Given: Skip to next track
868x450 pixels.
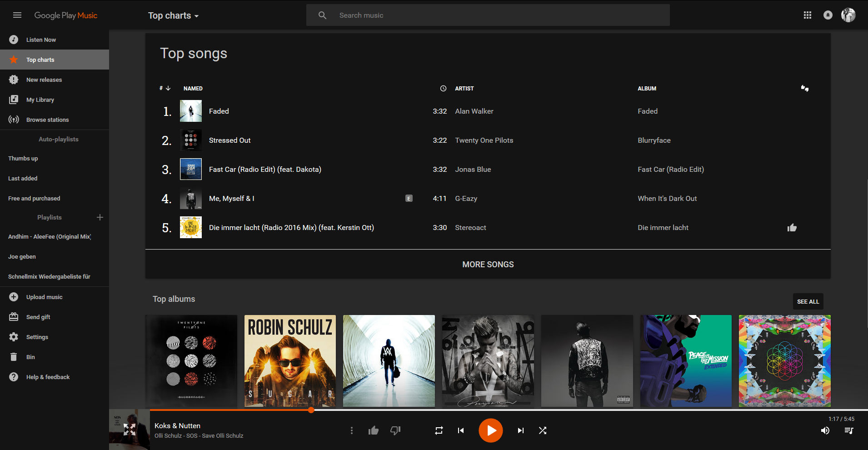Looking at the screenshot, I should pos(521,430).
